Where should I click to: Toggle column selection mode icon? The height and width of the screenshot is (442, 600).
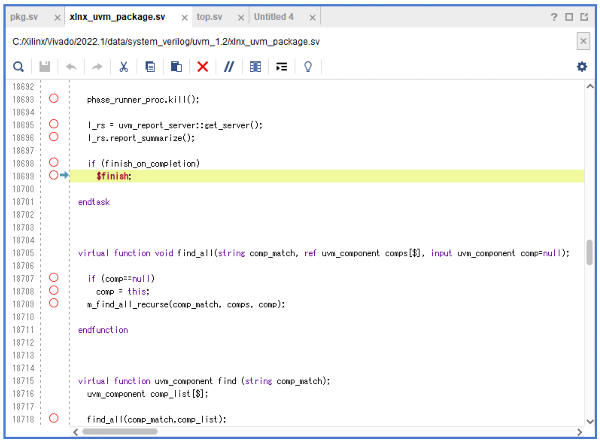(x=255, y=67)
